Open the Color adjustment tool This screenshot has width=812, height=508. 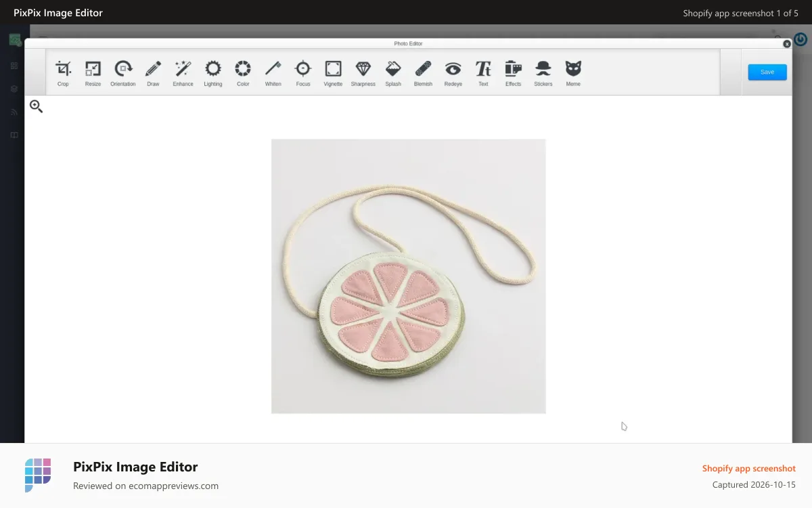[x=243, y=73]
